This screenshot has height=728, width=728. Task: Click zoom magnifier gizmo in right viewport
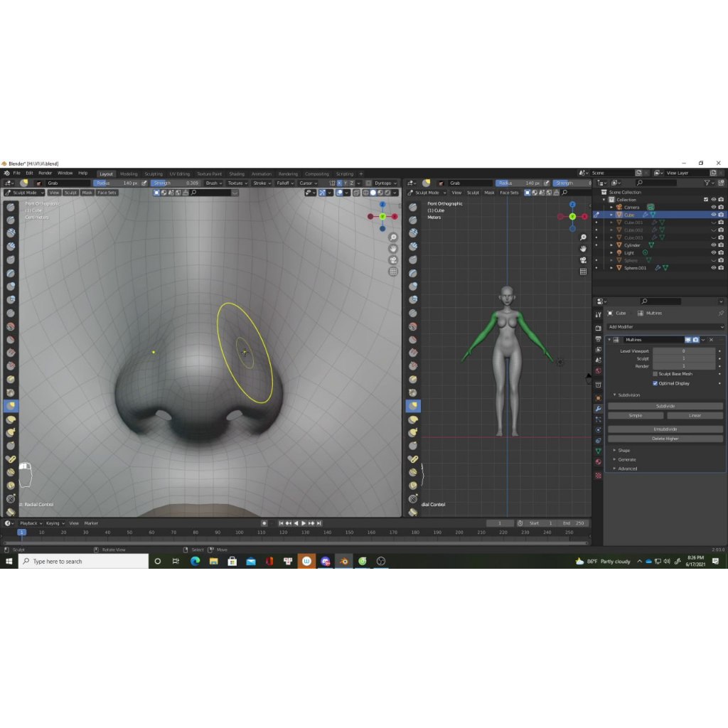coord(583,237)
